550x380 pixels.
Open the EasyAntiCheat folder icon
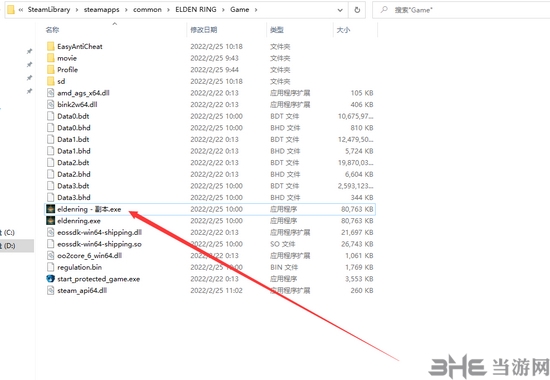(51, 46)
